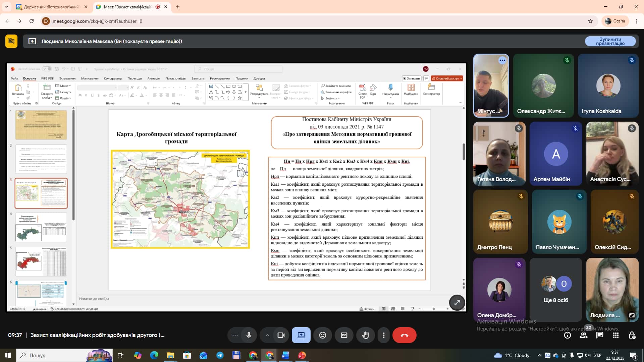Image resolution: width=644 pixels, height=362 pixels.
Task: Toggle screen presentation button
Action: [x=301, y=335]
